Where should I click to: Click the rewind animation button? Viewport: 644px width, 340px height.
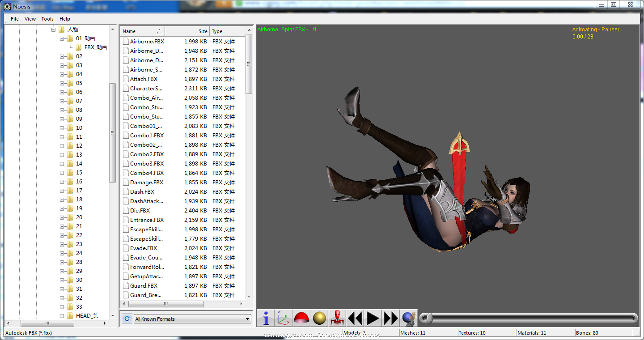click(x=355, y=319)
